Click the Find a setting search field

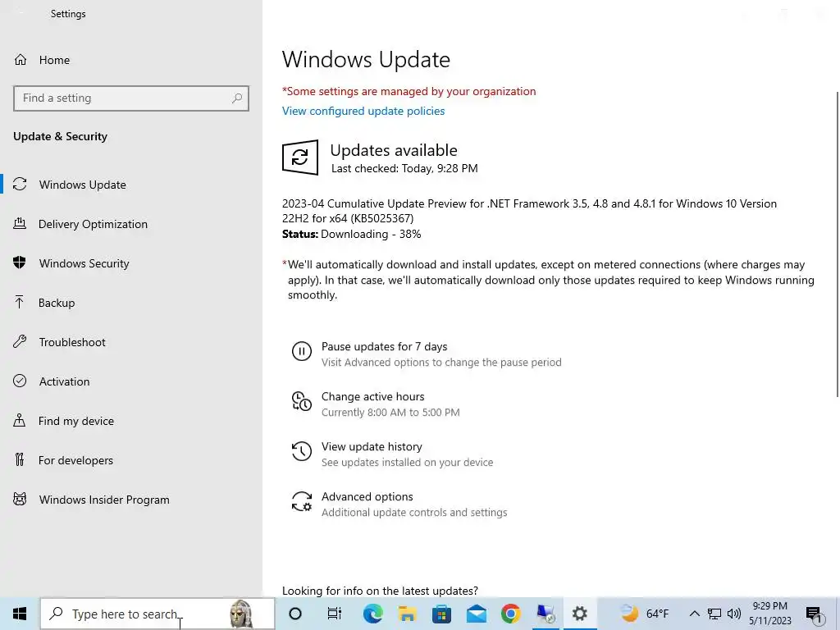[131, 98]
